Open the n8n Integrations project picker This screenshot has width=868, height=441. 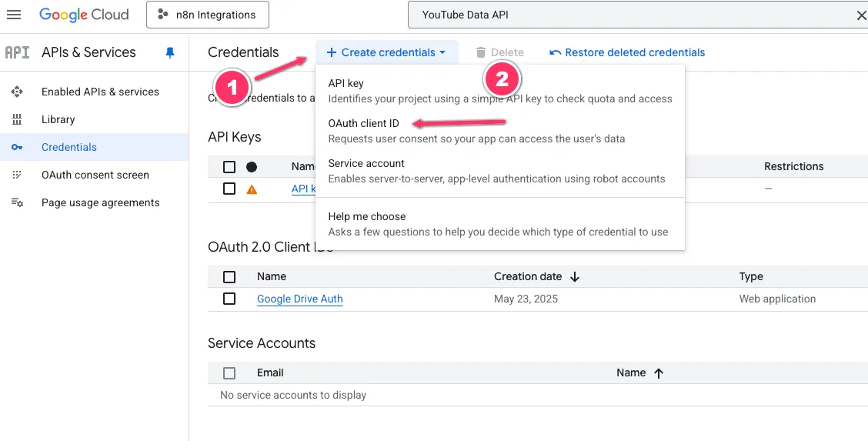(x=208, y=15)
